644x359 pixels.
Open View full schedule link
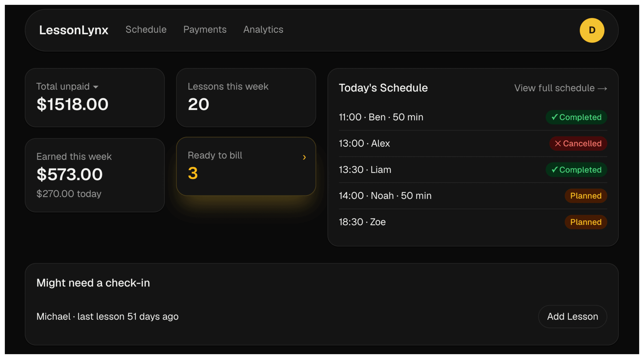(x=560, y=88)
